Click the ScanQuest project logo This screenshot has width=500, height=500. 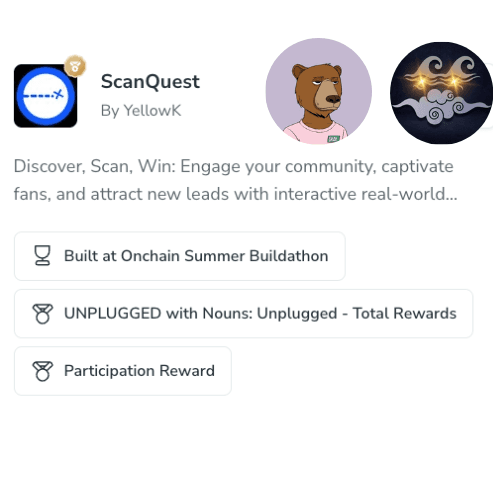[46, 96]
